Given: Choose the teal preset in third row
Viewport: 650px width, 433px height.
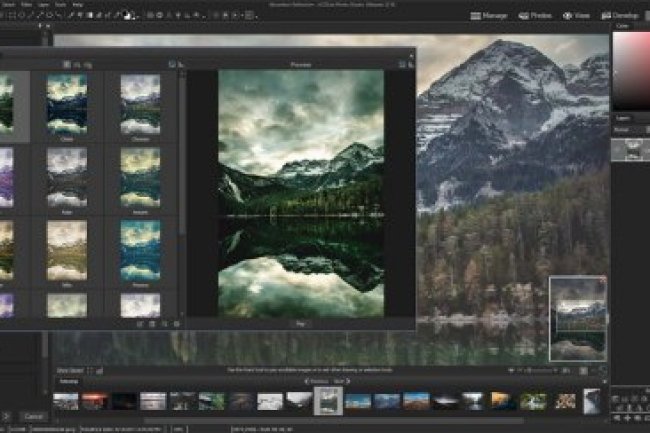Looking at the screenshot, I should coord(140,249).
